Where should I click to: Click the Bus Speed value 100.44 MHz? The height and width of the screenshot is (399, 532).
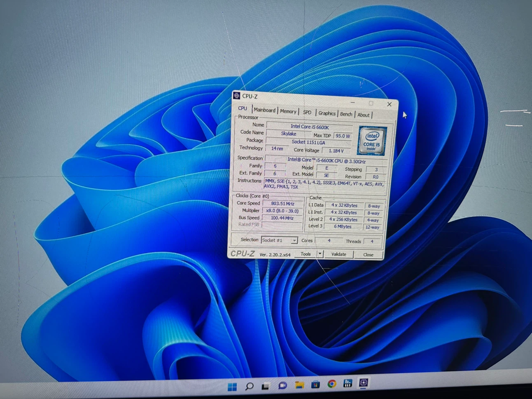tap(282, 218)
